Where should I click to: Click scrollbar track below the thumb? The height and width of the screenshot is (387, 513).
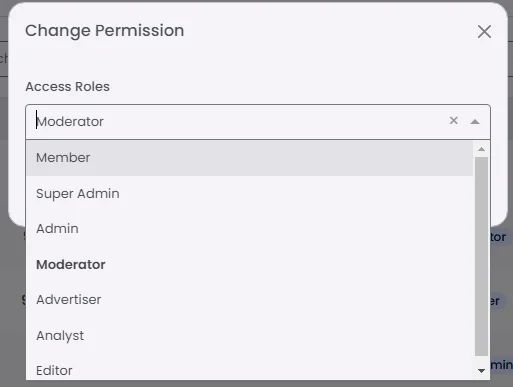click(481, 360)
